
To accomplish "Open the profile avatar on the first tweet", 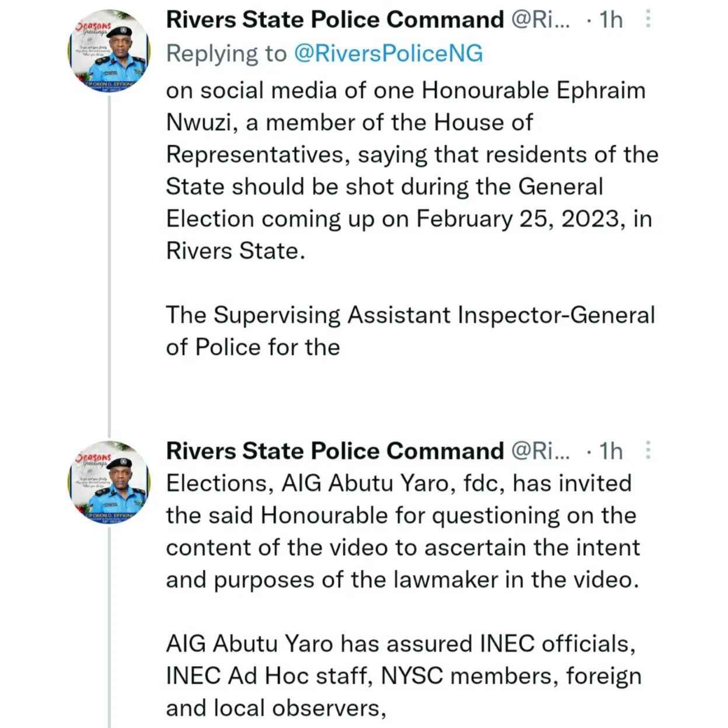I will tap(109, 54).
